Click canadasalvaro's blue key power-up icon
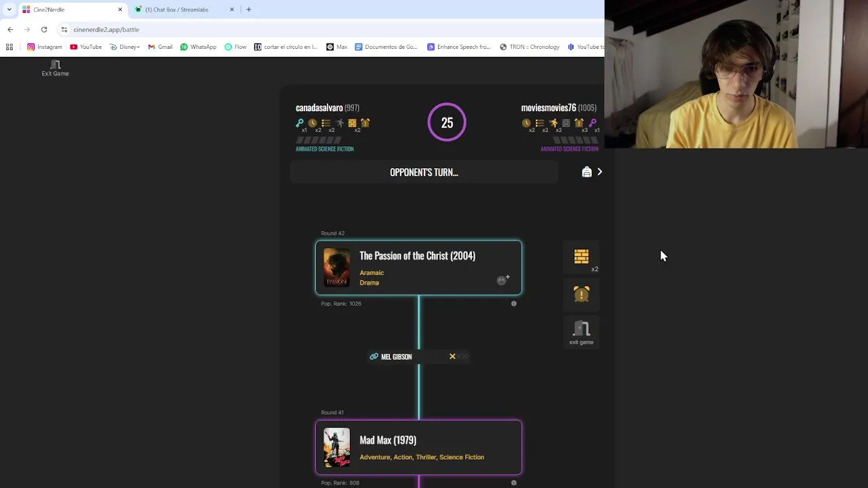868x488 pixels. pos(300,123)
